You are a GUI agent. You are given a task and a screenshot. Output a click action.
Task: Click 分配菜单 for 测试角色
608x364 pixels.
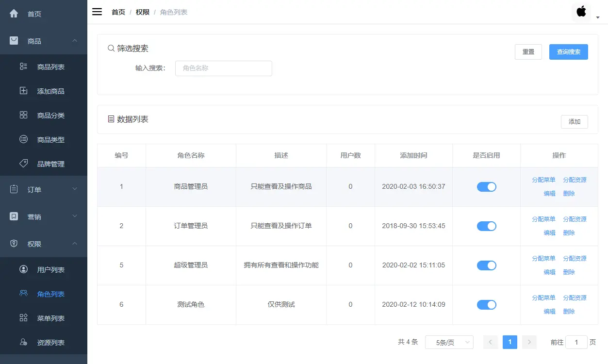543,298
